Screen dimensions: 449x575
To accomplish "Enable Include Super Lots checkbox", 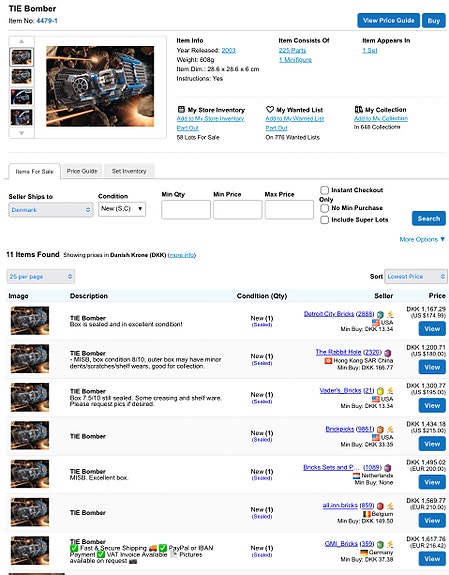I will tap(324, 220).
